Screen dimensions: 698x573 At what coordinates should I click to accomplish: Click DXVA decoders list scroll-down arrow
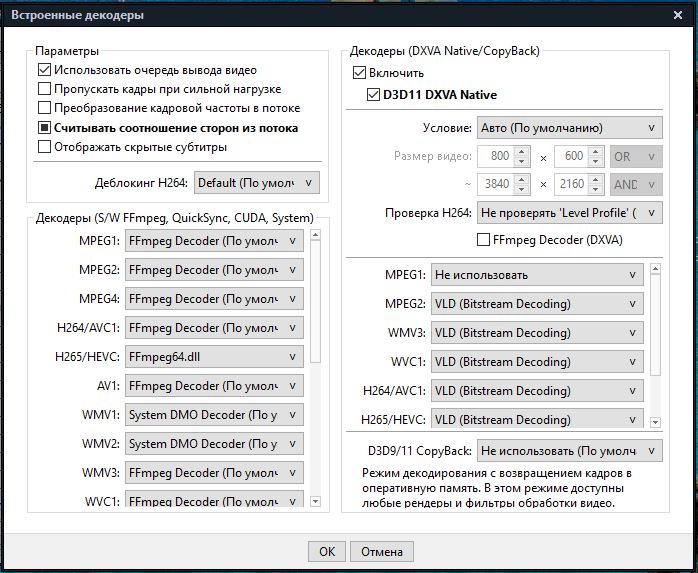coord(655,422)
